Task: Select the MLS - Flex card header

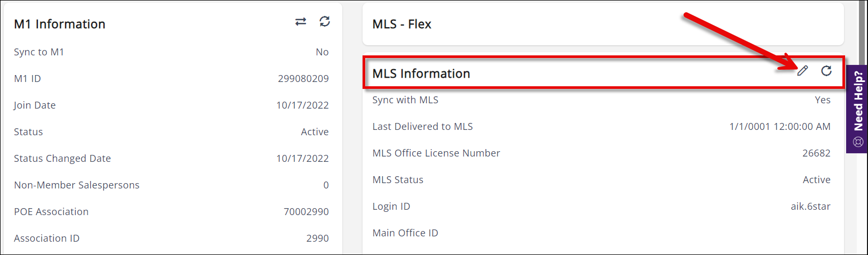Action: (402, 24)
